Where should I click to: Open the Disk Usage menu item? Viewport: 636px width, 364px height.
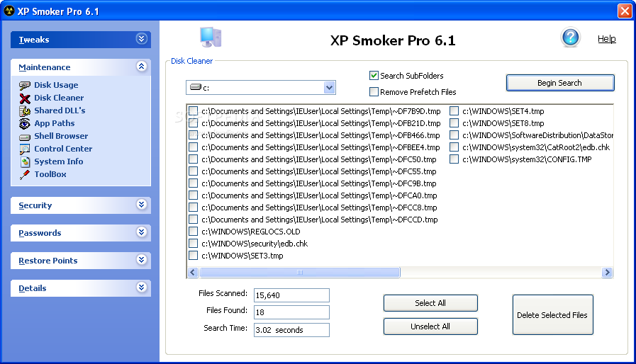tap(56, 85)
